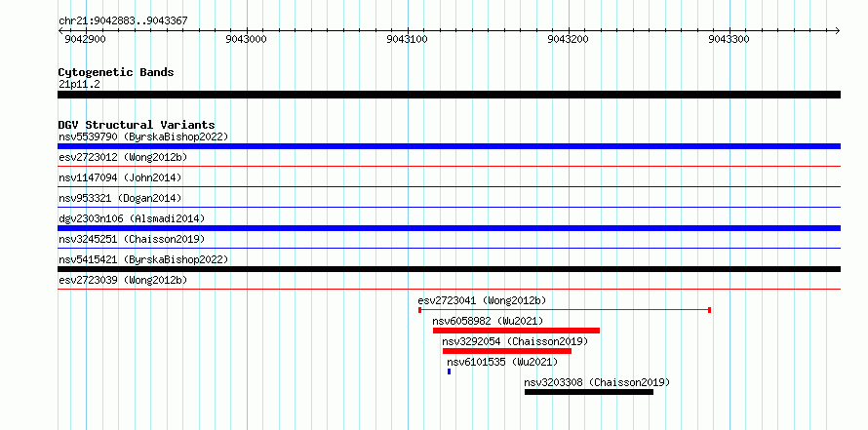This screenshot has height=430, width=868.
Task: Click ruler tick label 9042900
Action: point(85,39)
